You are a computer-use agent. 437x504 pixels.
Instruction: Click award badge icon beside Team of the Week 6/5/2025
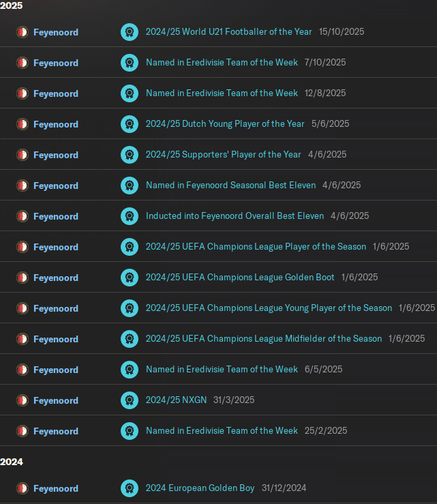pyautogui.click(x=130, y=370)
